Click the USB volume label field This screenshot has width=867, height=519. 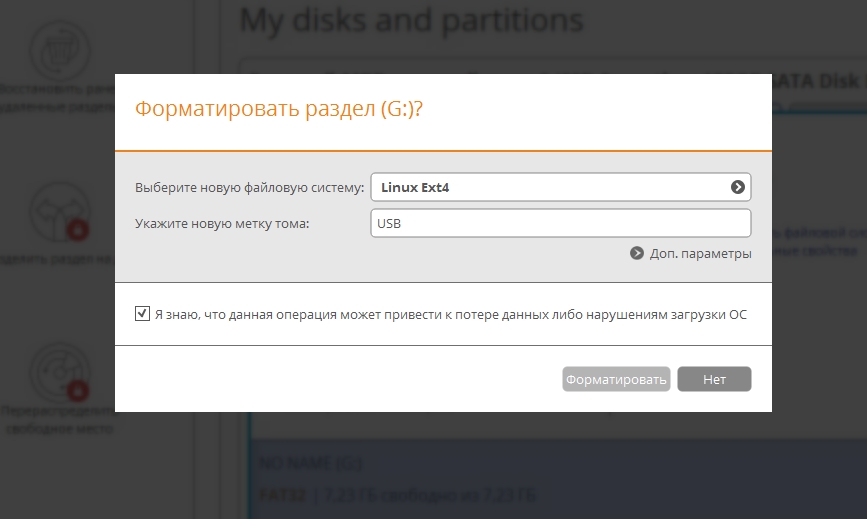[560, 223]
